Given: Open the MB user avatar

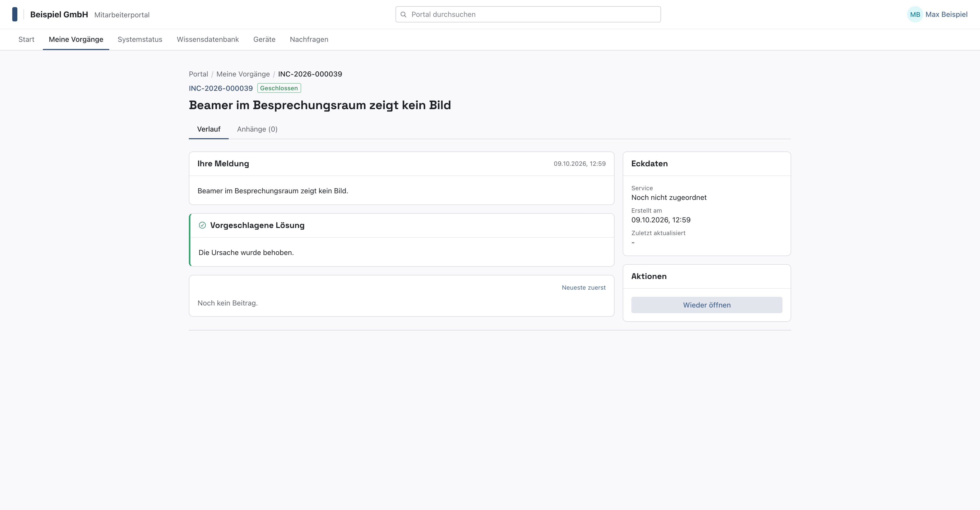Looking at the screenshot, I should pos(915,15).
